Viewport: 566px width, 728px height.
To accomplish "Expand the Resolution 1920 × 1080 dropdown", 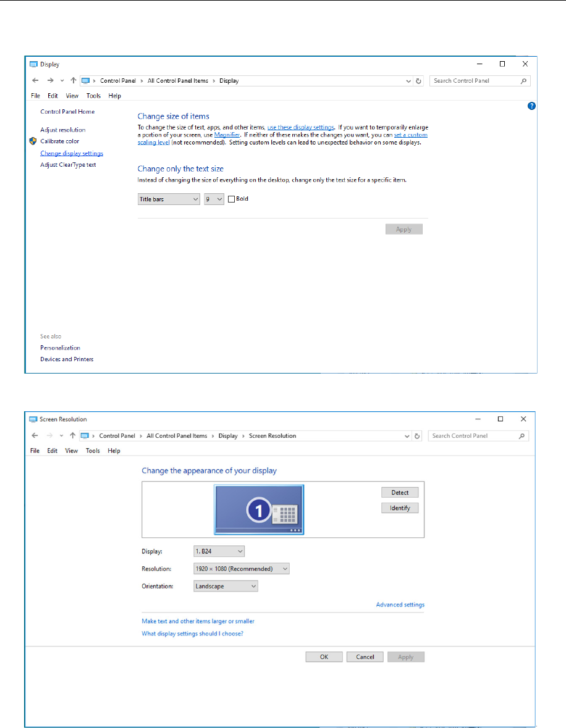I will click(x=241, y=569).
